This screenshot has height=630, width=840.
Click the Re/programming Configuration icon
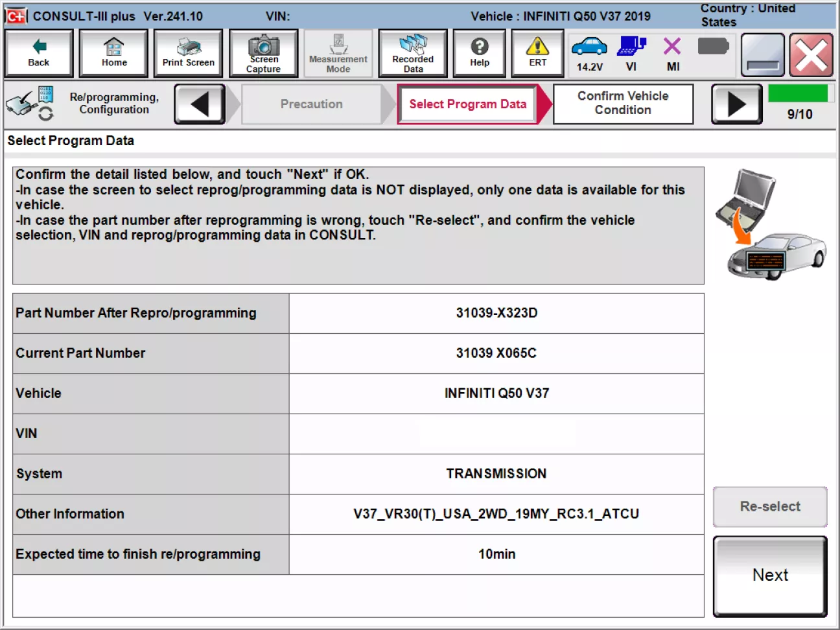click(x=30, y=104)
